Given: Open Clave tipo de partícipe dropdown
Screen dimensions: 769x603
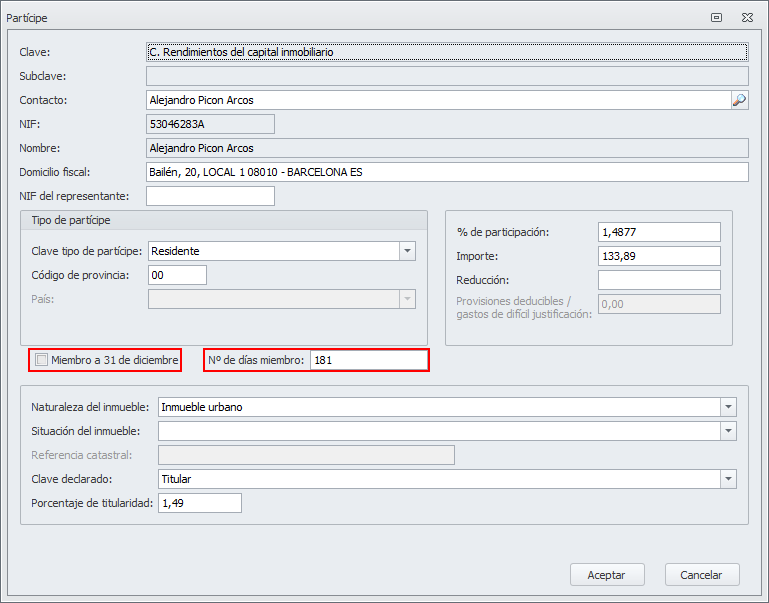Looking at the screenshot, I should (x=407, y=251).
